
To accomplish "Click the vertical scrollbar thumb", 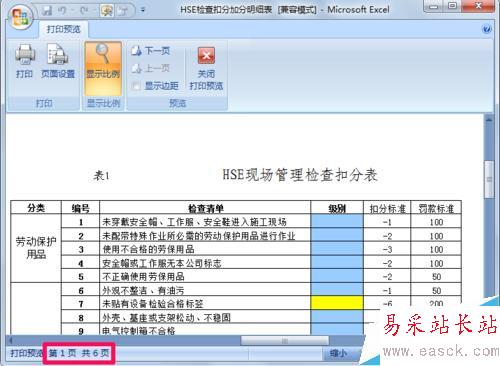I will [x=489, y=179].
